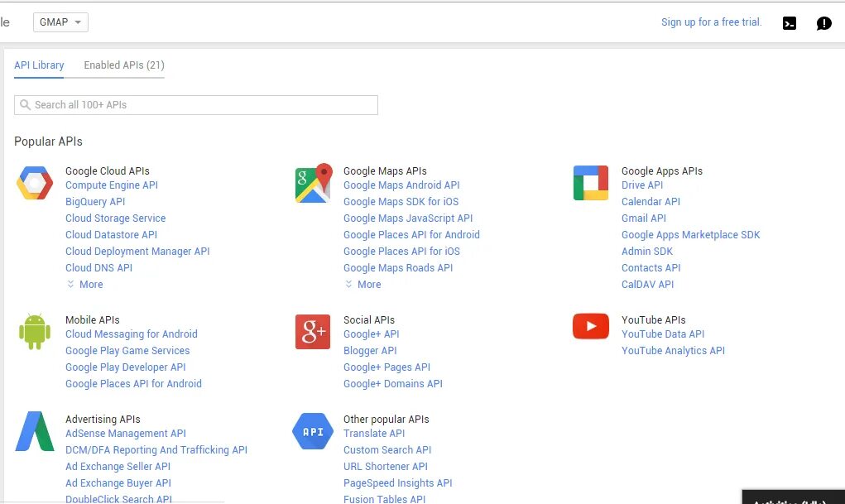Screen dimensions: 845x504
Task: Open Google+ Pages API link
Action: click(387, 367)
